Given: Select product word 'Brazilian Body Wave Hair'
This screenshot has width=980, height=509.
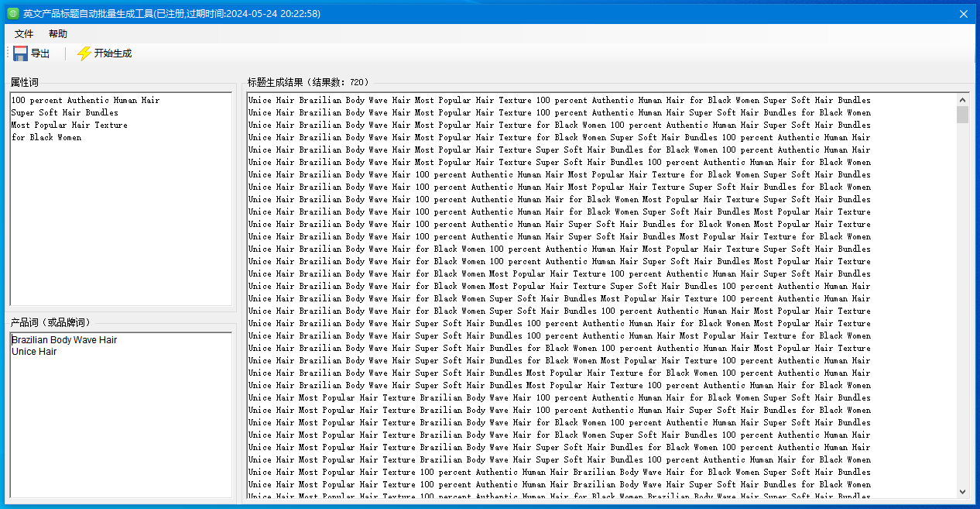Looking at the screenshot, I should 64,340.
